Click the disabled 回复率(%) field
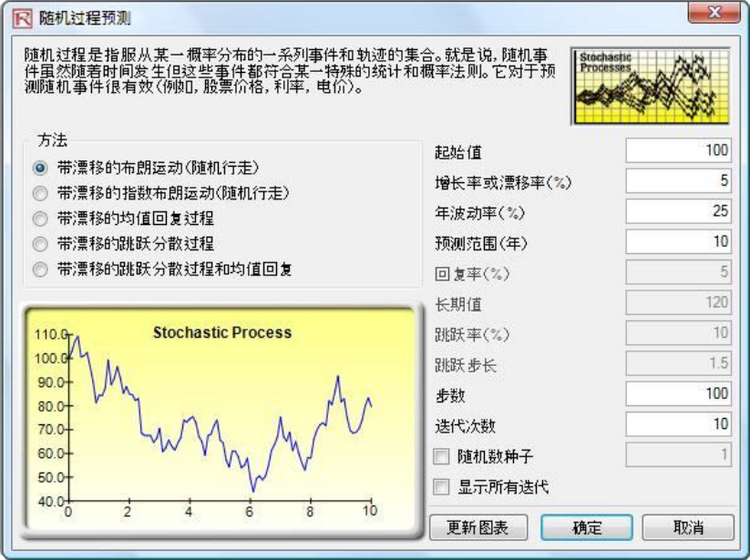 coord(678,272)
